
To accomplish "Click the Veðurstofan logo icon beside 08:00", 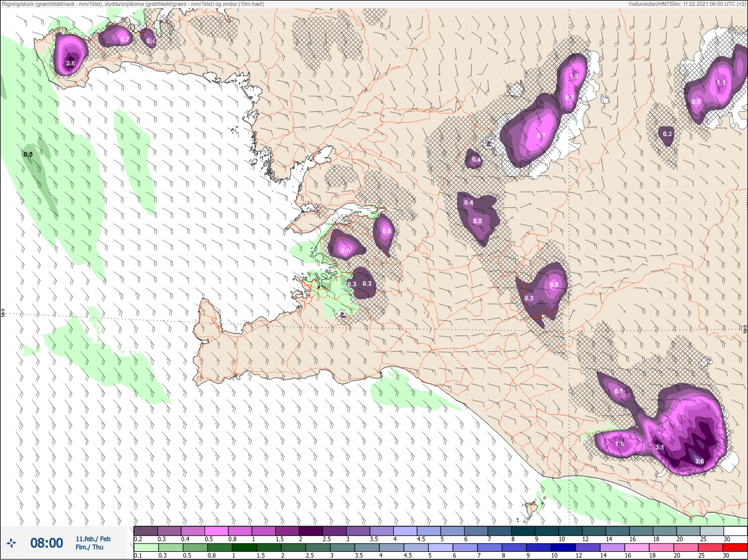I will pyautogui.click(x=11, y=544).
